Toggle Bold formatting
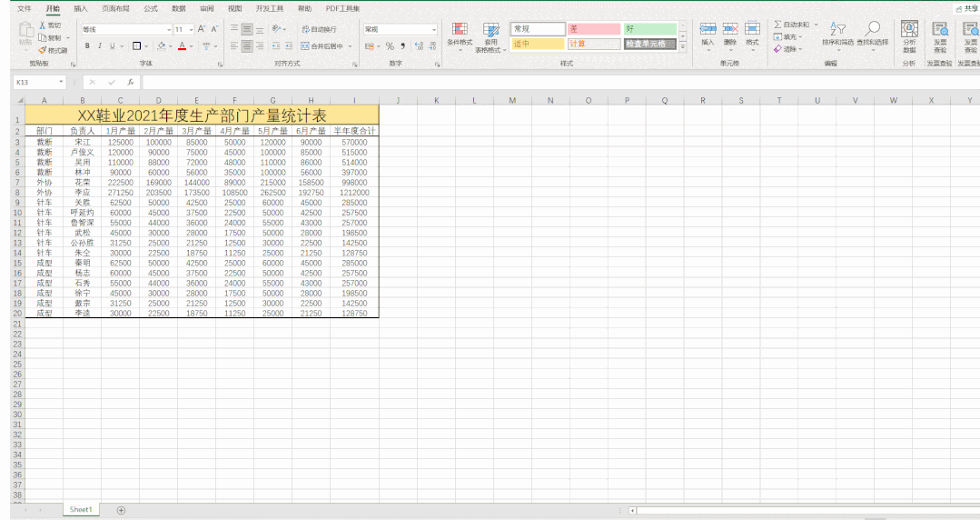 [87, 45]
